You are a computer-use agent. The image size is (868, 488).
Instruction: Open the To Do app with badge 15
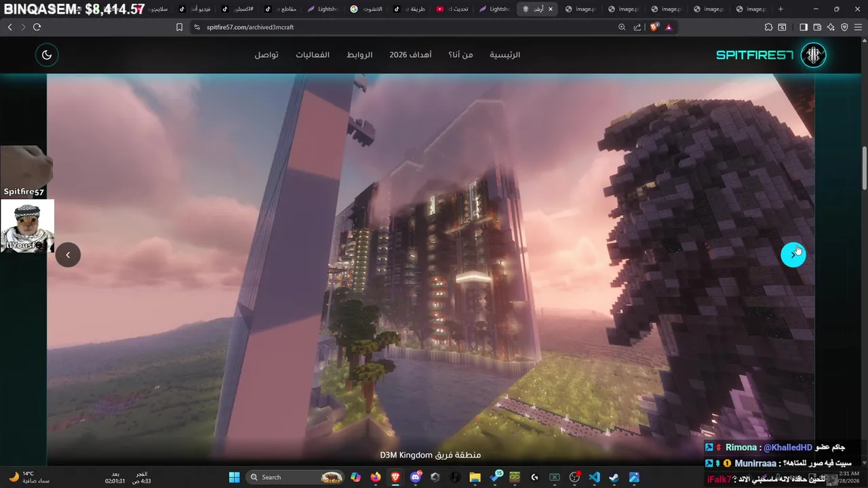point(496,477)
